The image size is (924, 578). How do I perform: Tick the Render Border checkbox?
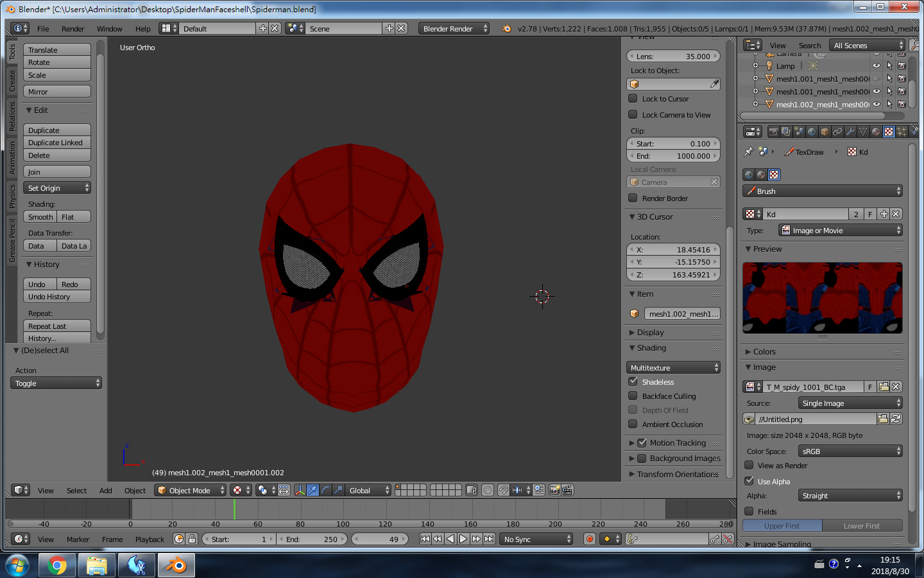click(x=633, y=198)
